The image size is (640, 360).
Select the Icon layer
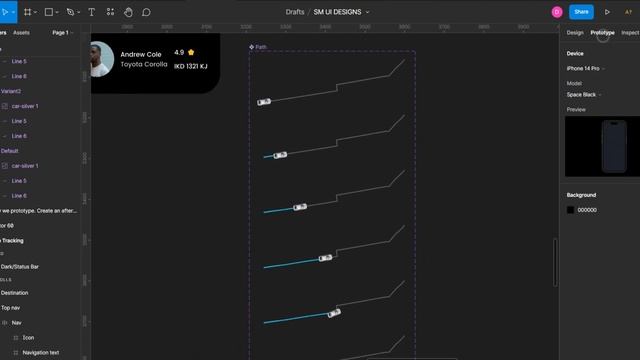coord(28,338)
